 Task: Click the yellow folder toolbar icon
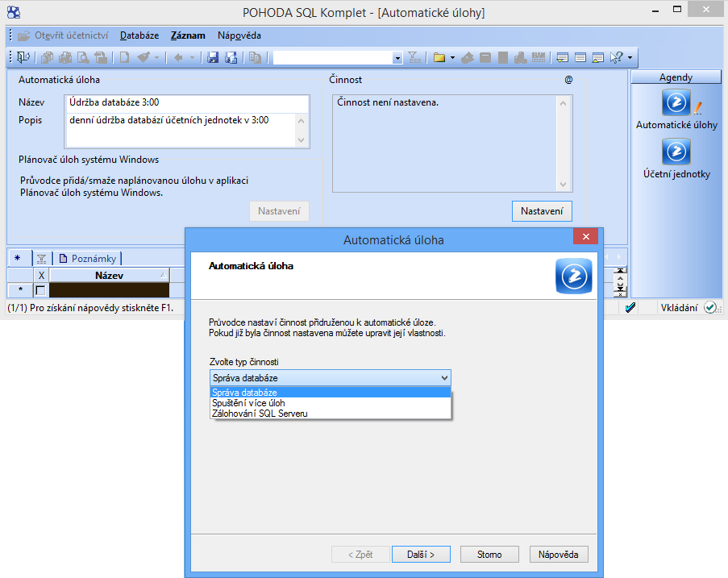click(439, 57)
